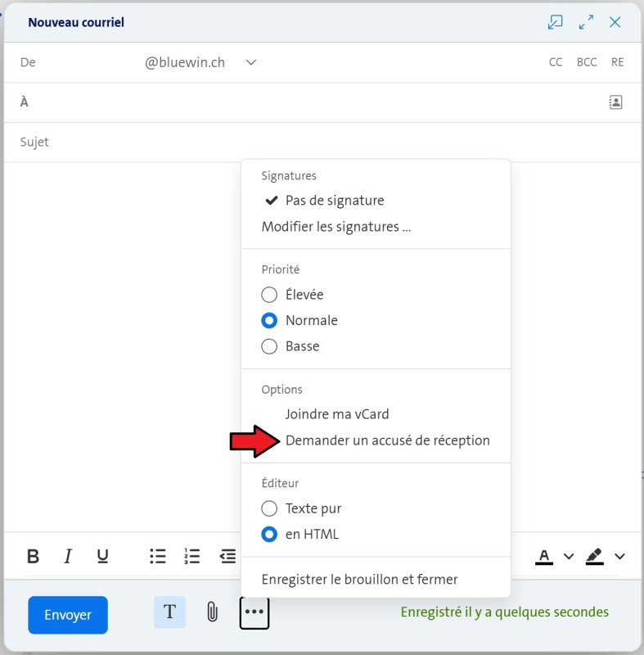Select Basse priority option
Image resolution: width=644 pixels, height=655 pixels.
point(269,346)
